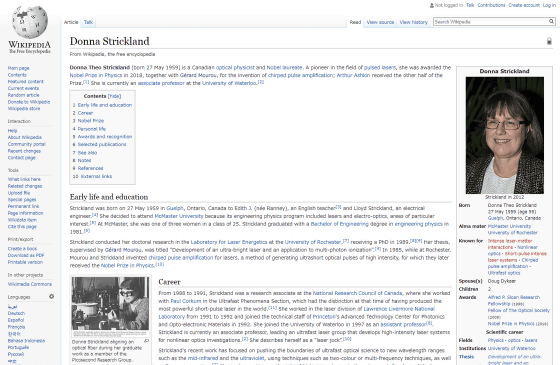Viewport: 560px width, 365px height.
Task: Switch to the Talk tab
Action: (88, 22)
